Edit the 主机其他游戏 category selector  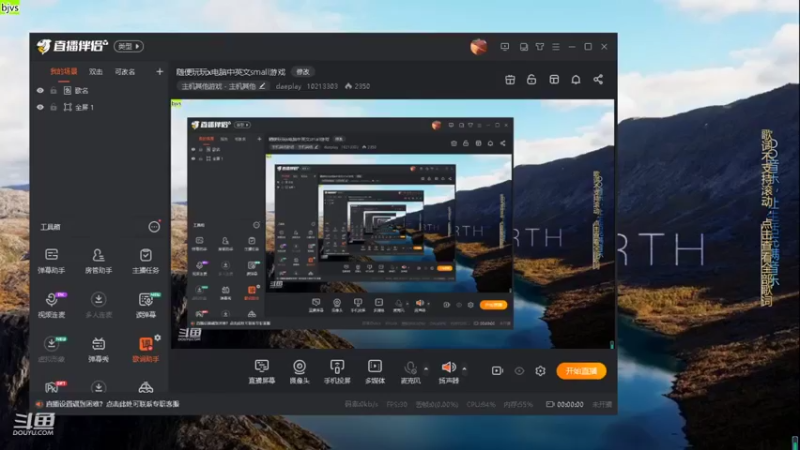coord(223,86)
